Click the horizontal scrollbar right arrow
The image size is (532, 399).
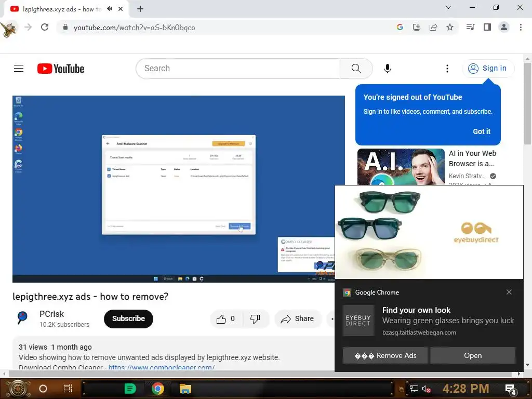(519, 374)
